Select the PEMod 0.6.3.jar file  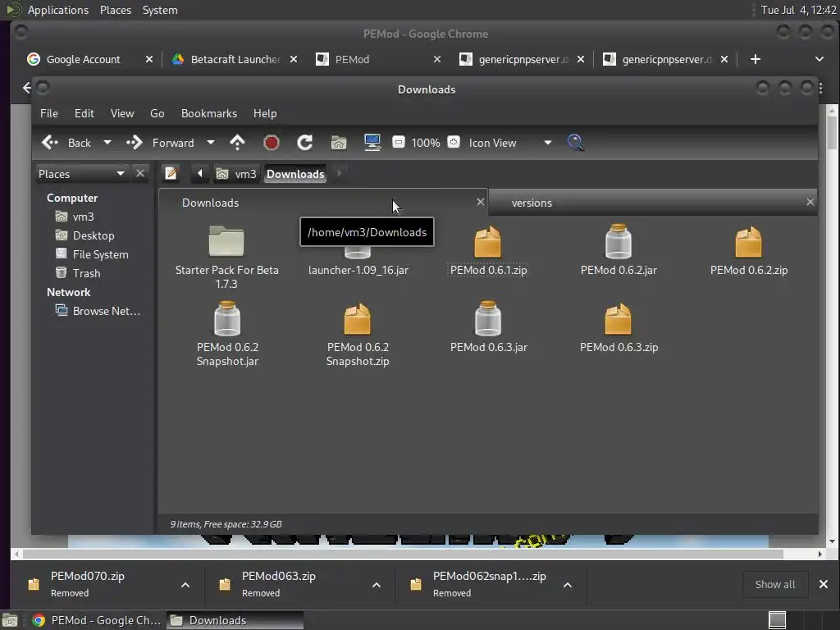[488, 326]
